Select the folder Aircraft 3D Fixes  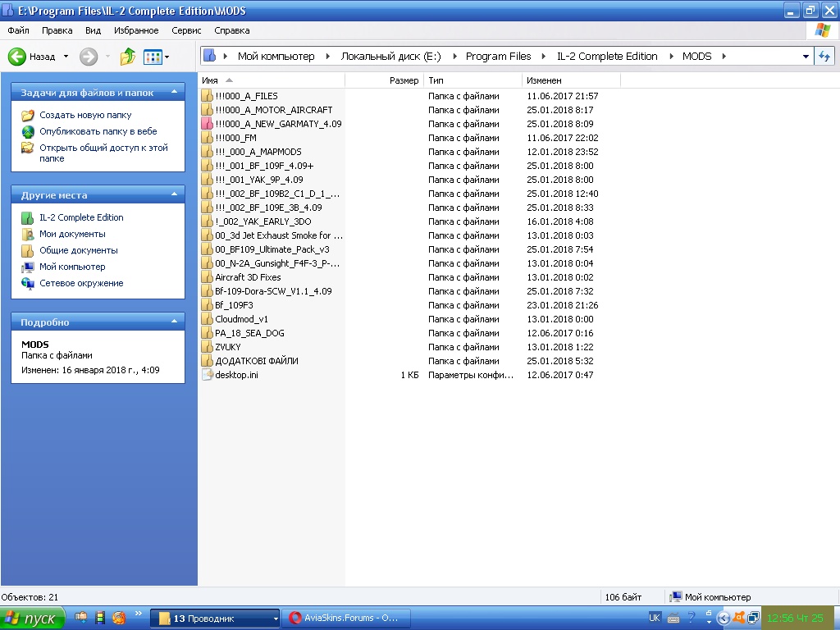(248, 277)
